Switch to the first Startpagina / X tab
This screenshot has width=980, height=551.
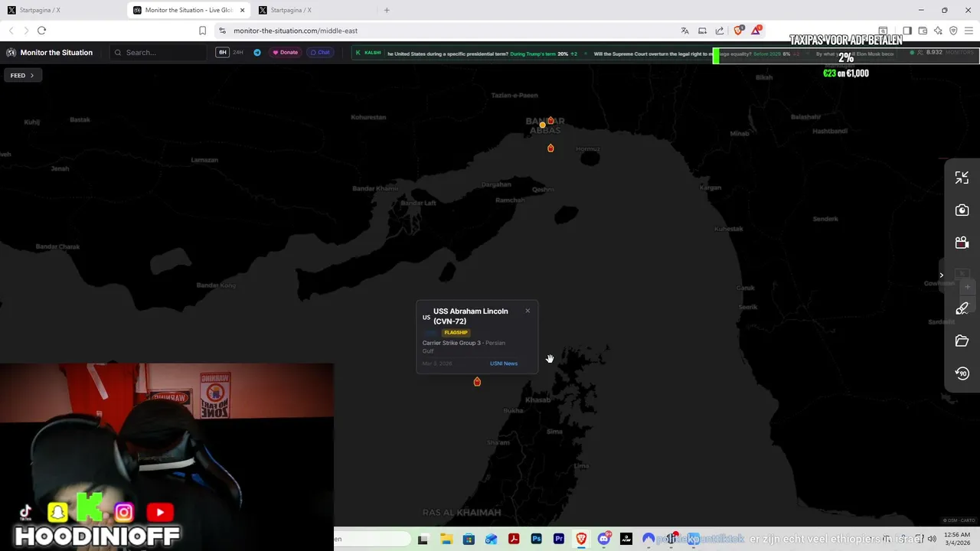[62, 10]
